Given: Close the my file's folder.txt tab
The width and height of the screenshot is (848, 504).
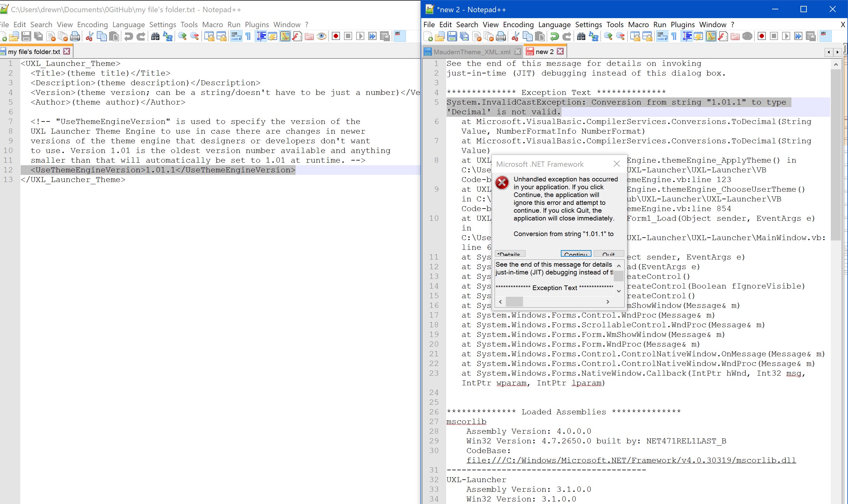Looking at the screenshot, I should click(67, 51).
